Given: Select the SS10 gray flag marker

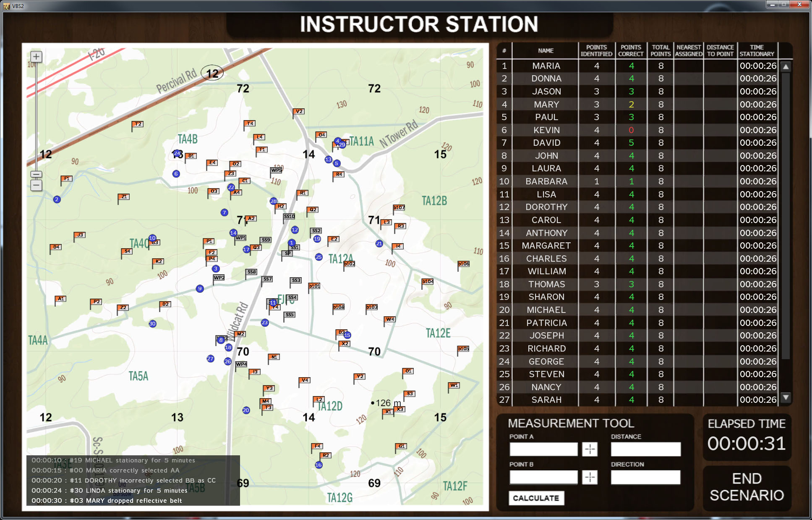Looking at the screenshot, I should tap(289, 216).
